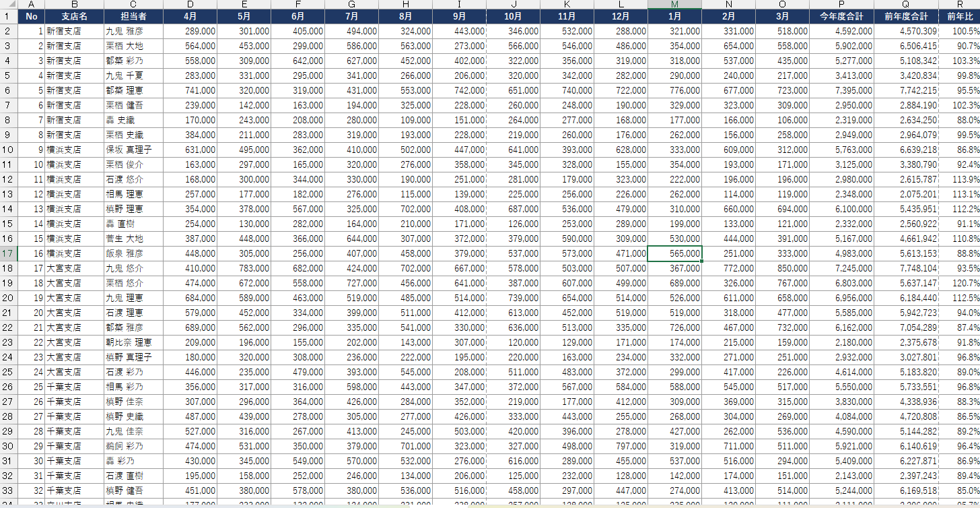Select column A header
This screenshot has width=980, height=508.
(x=31, y=5)
